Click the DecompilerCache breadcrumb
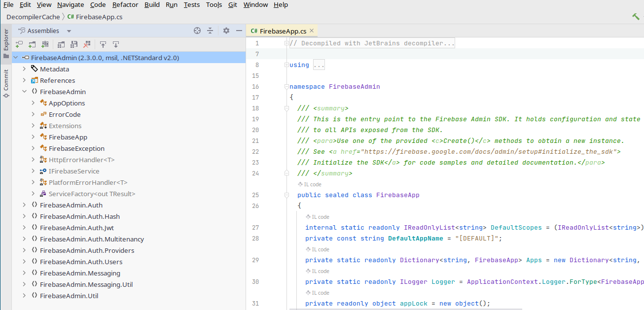This screenshot has height=310, width=644. pyautogui.click(x=33, y=17)
